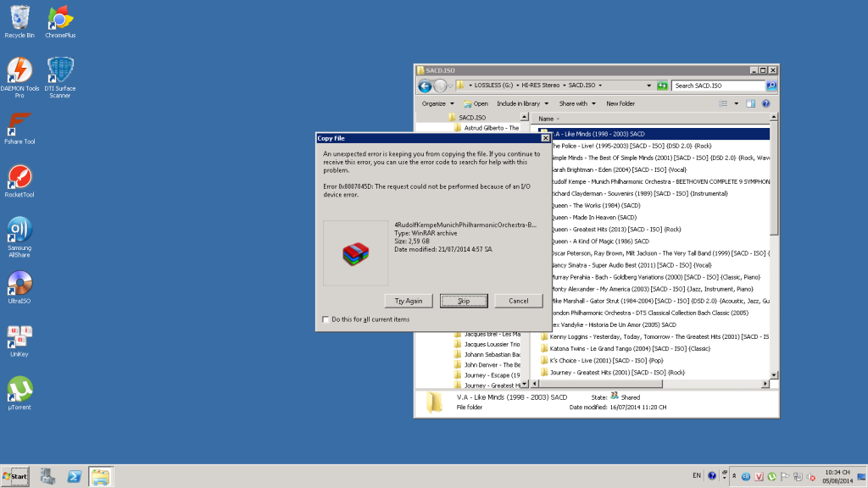Select 'John Denver' folder in navigation tree
Viewport: 868px width, 488px height.
492,365
